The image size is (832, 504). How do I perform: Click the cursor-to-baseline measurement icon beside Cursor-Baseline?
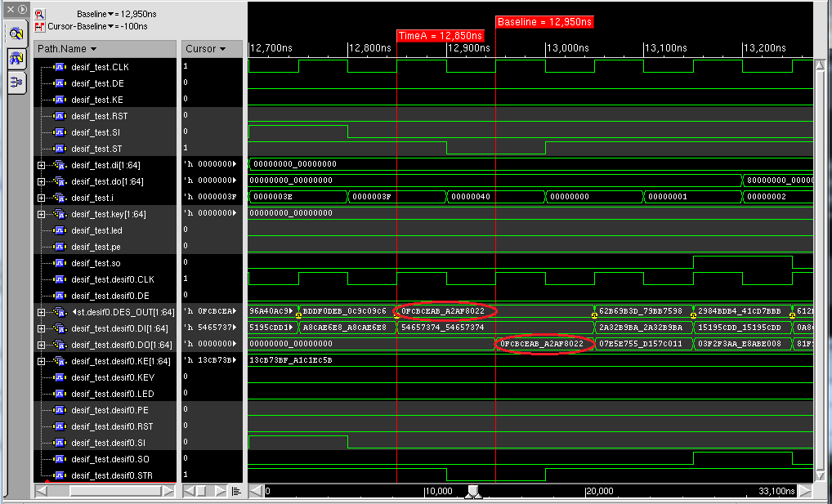click(40, 26)
